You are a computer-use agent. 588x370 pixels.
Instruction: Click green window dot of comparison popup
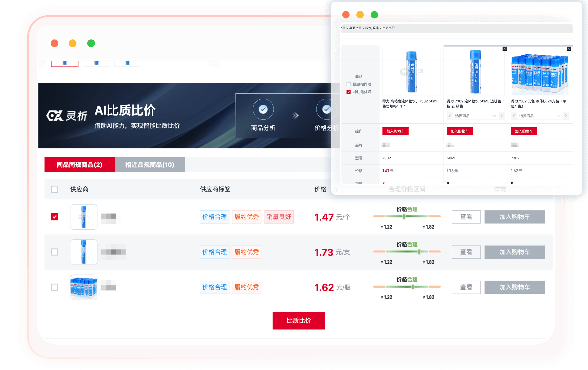click(x=374, y=15)
